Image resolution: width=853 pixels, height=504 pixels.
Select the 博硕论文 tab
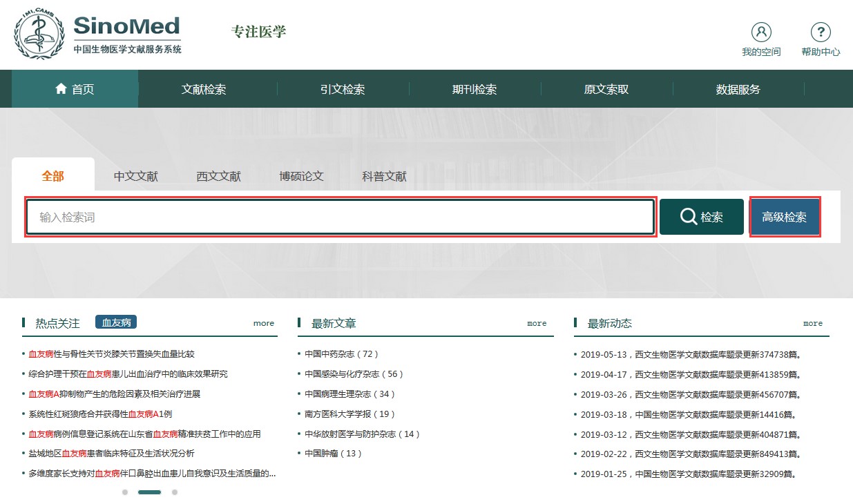coord(302,176)
